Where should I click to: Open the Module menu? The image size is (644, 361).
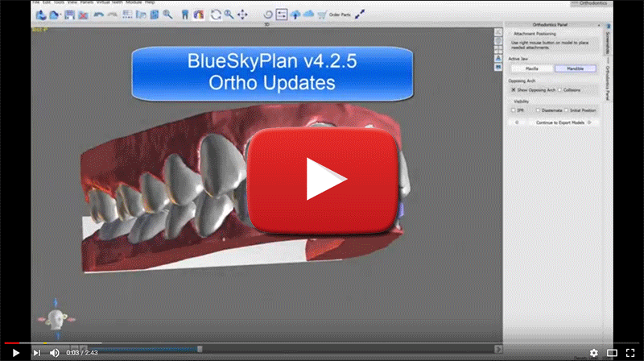(x=134, y=2)
